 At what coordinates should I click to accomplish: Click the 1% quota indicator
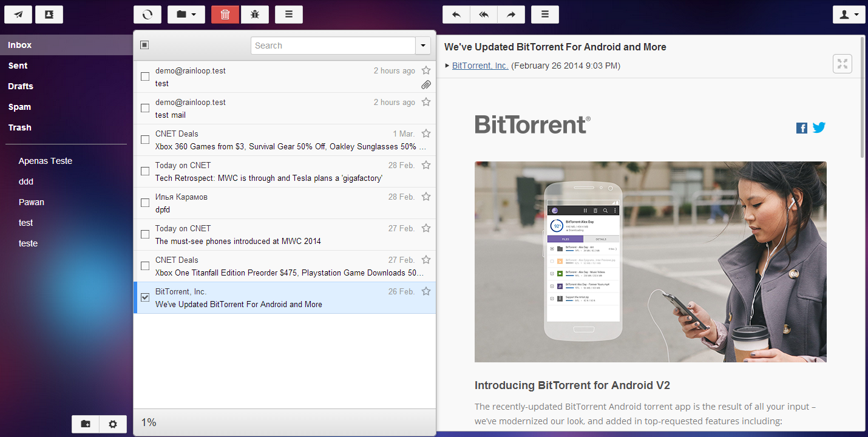click(149, 422)
